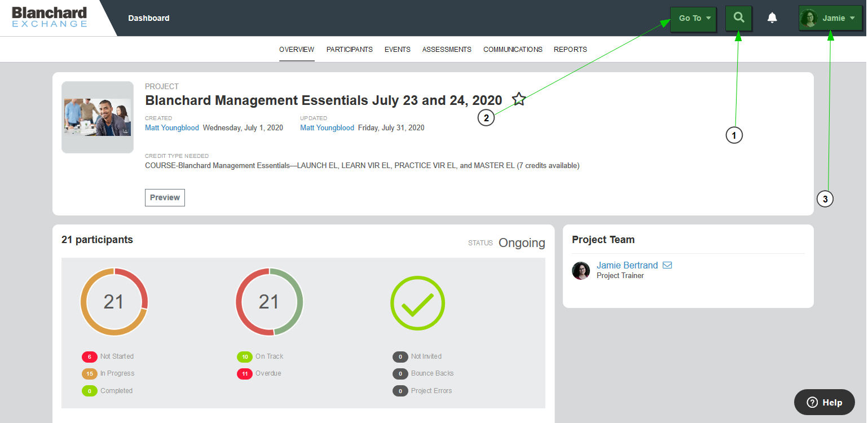868x423 pixels.
Task: Open Matt Youngblood link under Created
Action: pos(172,128)
